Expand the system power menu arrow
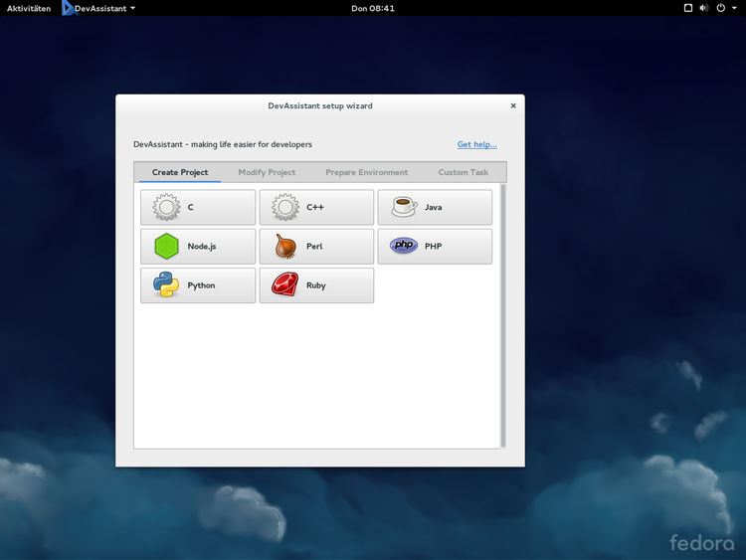Viewport: 746px width, 560px height. [x=734, y=8]
